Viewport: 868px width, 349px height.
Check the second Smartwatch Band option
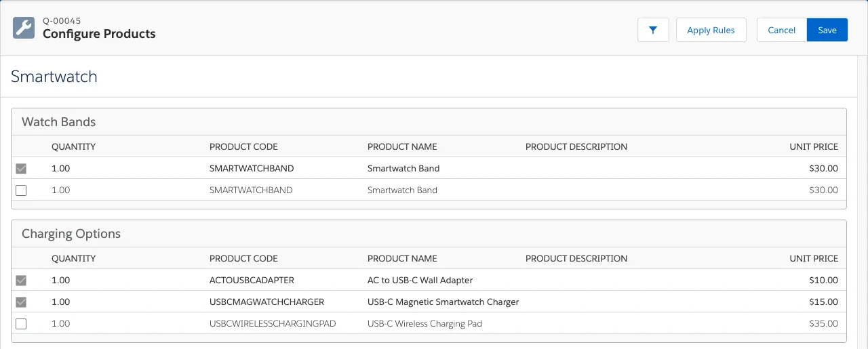coord(21,190)
